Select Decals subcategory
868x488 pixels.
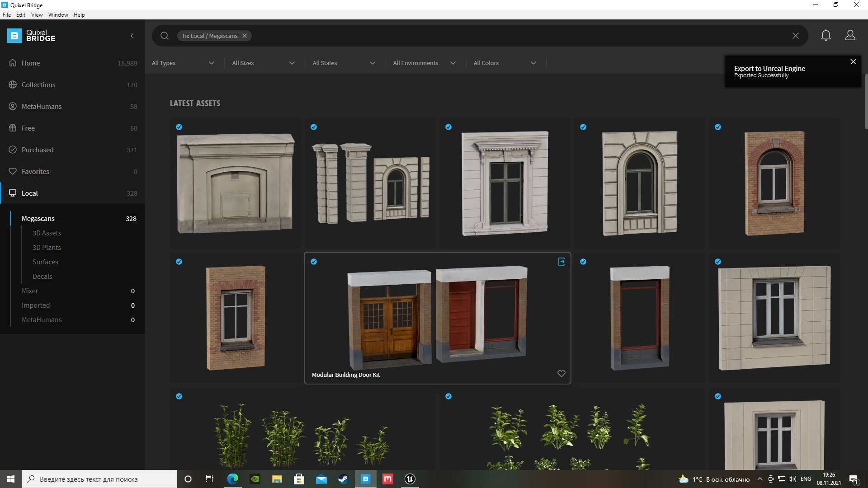coord(42,276)
